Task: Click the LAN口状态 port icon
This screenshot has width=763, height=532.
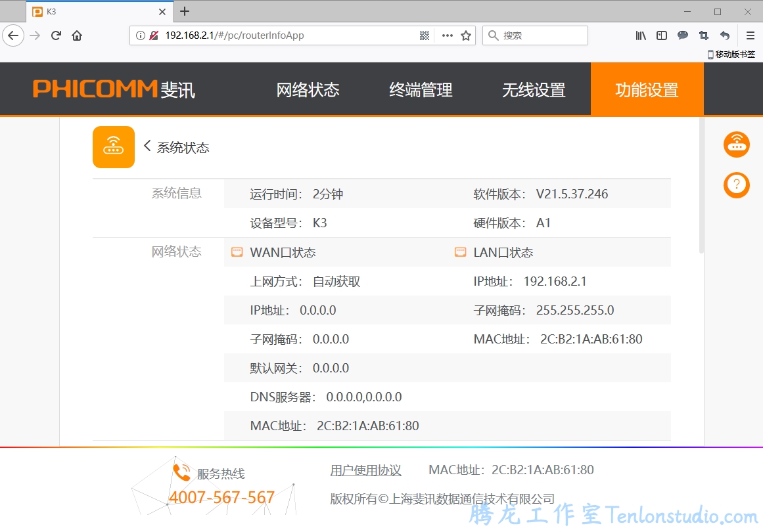Action: [460, 252]
